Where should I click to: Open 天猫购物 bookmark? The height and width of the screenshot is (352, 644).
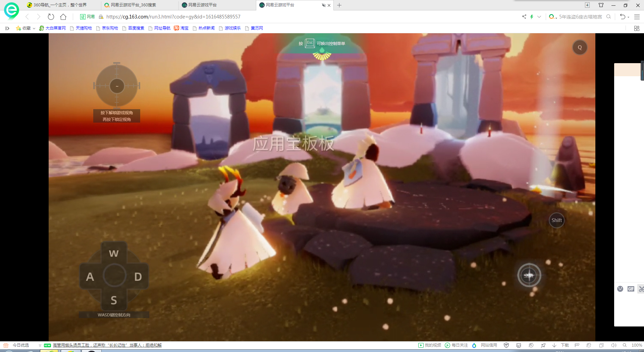81,28
